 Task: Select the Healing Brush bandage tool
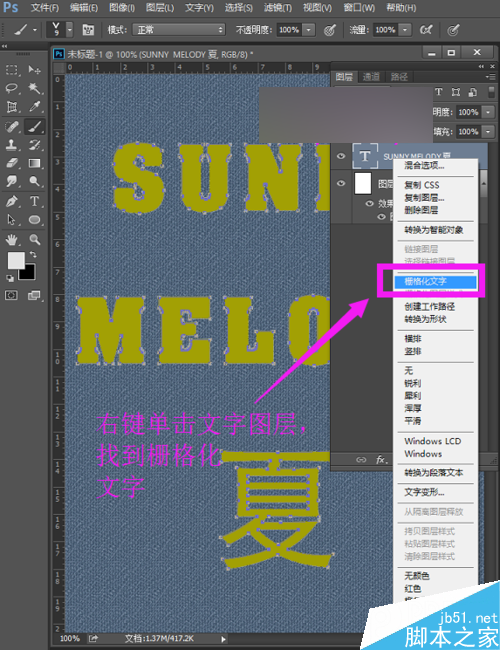[12, 126]
